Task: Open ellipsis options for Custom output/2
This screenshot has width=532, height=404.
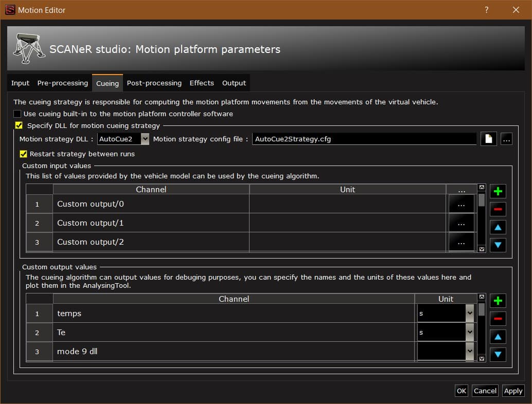Action: 461,242
